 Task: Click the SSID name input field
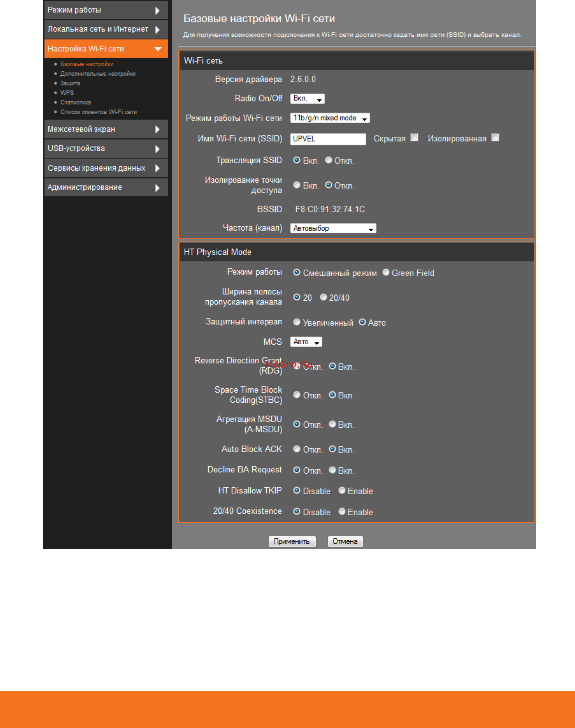328,139
